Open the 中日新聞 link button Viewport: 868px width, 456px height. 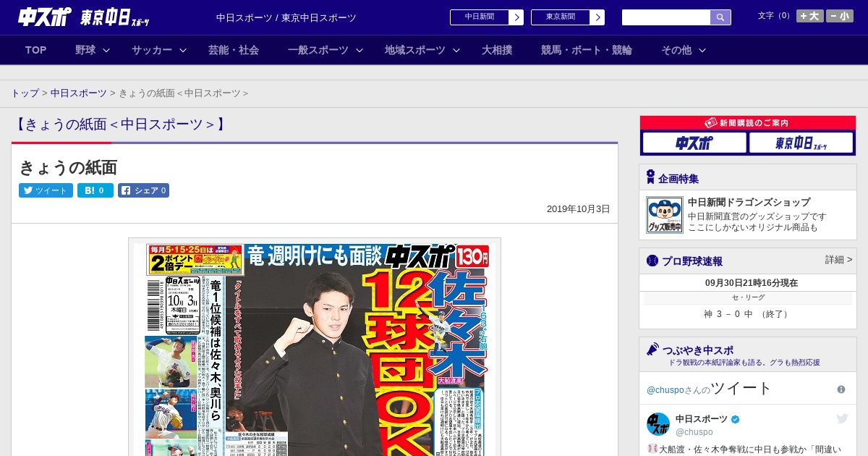[x=480, y=17]
